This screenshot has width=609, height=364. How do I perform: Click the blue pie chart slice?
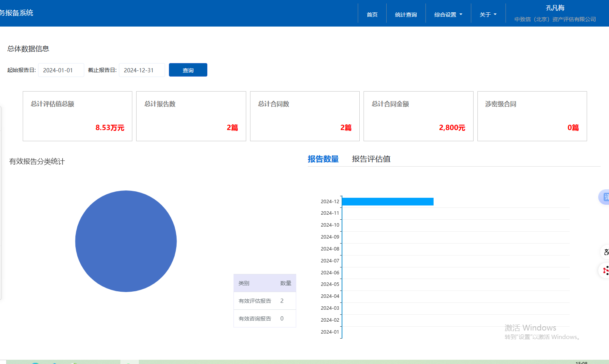pos(126,241)
